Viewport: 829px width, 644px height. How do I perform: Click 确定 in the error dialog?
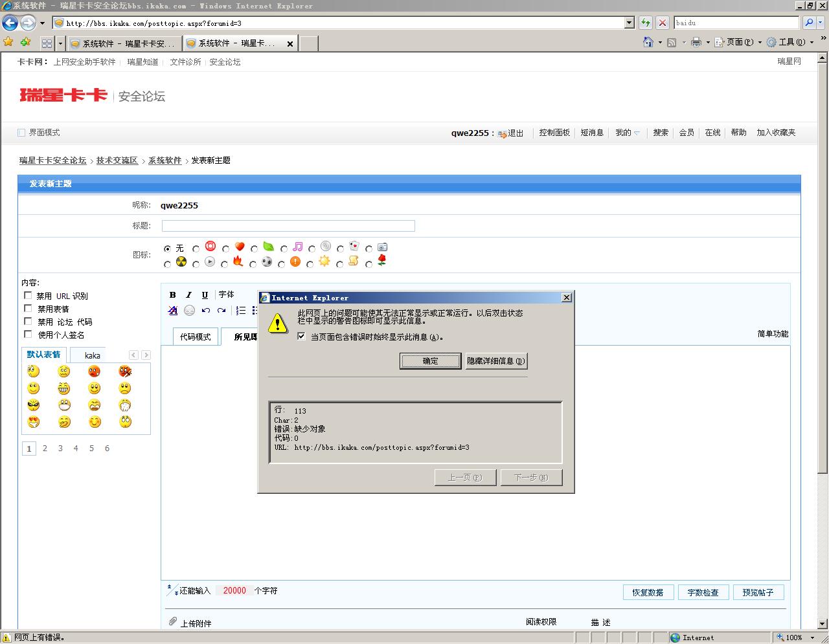[431, 361]
